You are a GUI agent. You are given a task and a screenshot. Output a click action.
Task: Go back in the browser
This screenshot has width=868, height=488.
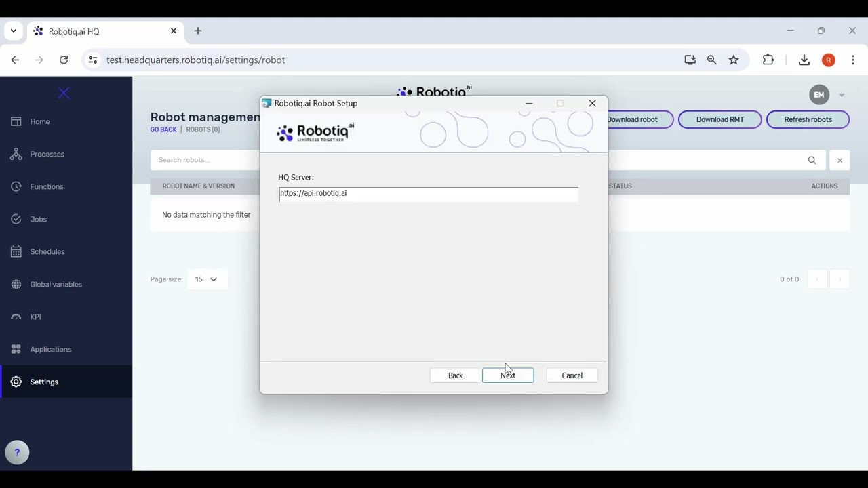[x=15, y=60]
